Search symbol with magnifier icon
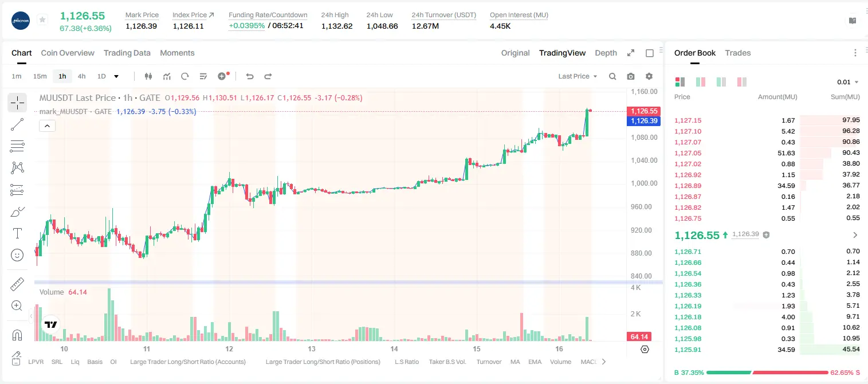 pos(612,76)
